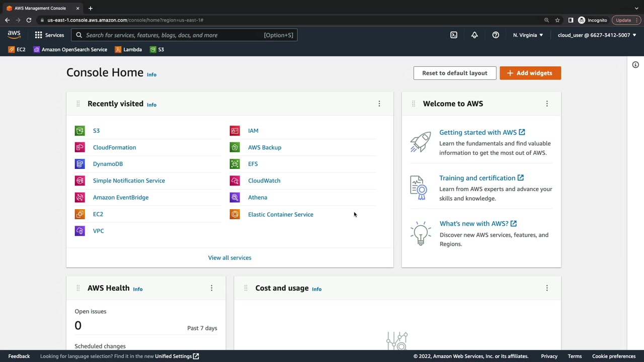This screenshot has width=644, height=362.
Task: Click Info link beside AWS Health
Action: click(138, 289)
